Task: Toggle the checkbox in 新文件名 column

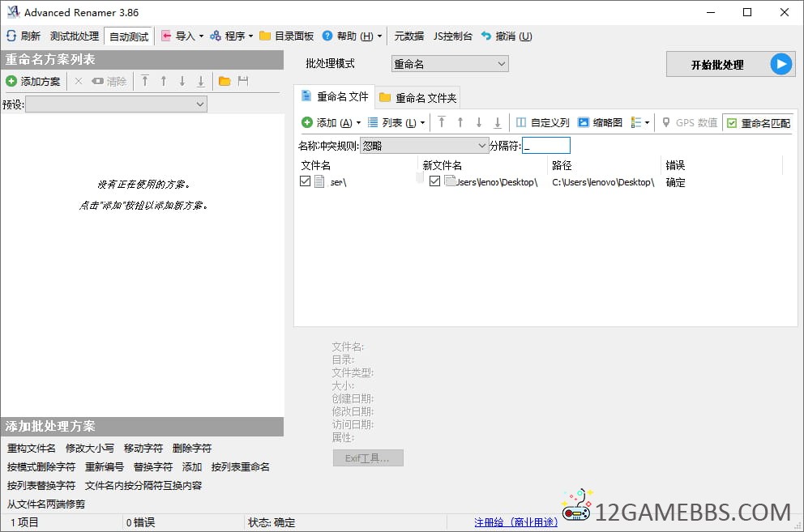Action: [x=434, y=182]
